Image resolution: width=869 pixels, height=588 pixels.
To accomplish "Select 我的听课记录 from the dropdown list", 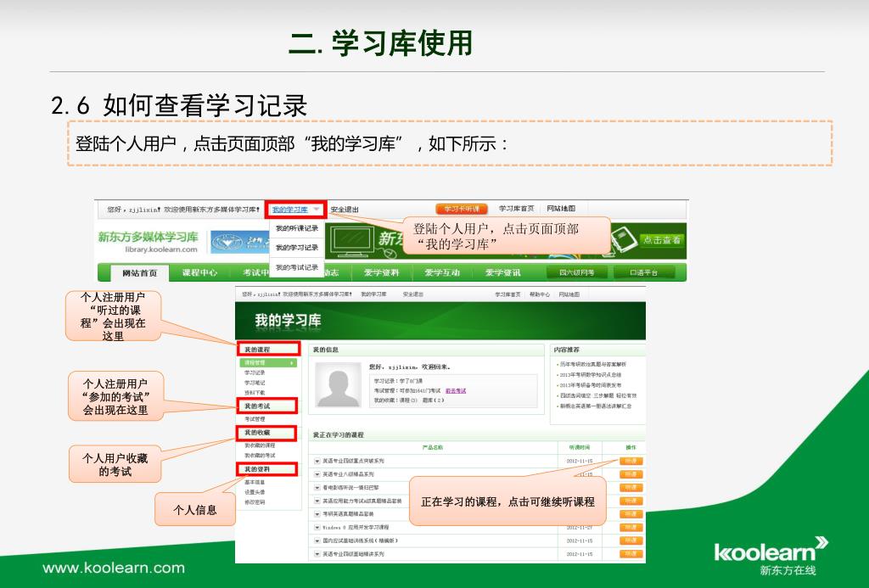I will [297, 228].
